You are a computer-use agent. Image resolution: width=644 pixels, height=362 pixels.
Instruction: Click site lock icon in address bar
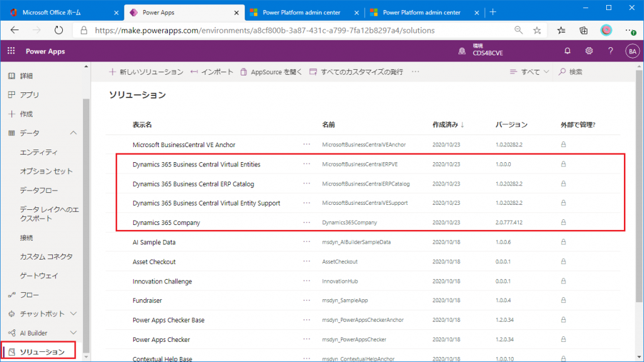click(x=84, y=30)
